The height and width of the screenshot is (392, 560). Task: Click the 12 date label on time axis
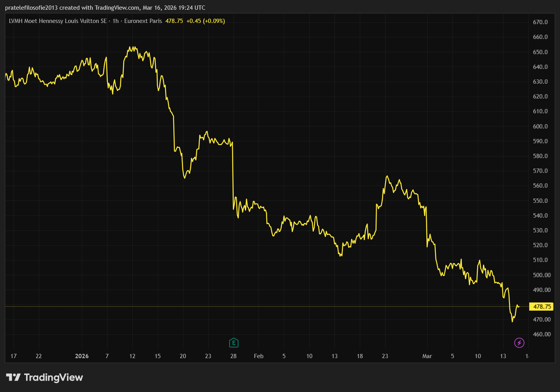[132, 356]
